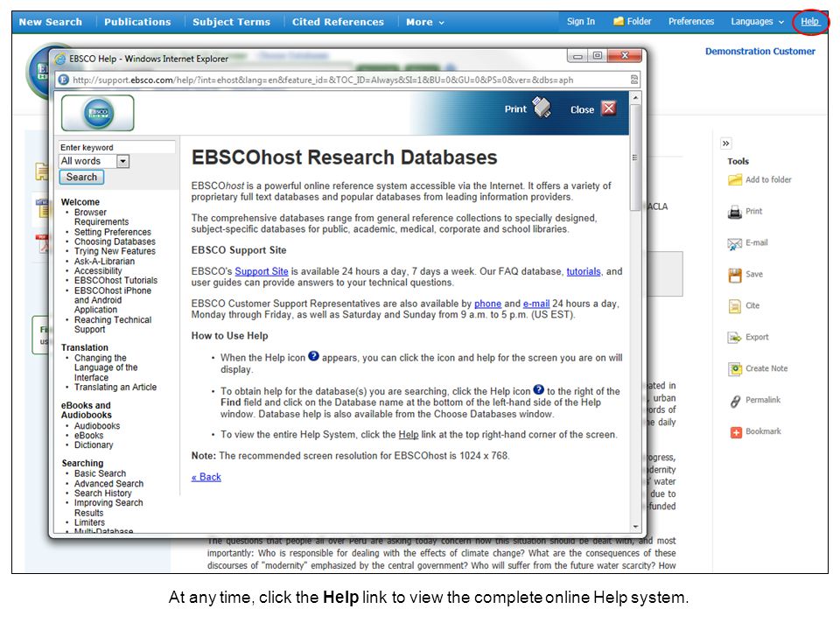Collapse the Tools panel with double-arrow icon
This screenshot has width=840, height=630.
pos(725,143)
